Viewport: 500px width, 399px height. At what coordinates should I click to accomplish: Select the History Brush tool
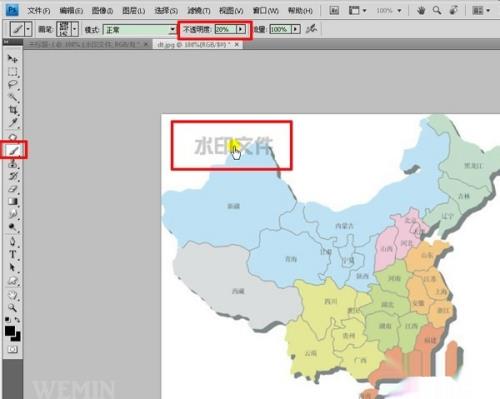point(13,176)
